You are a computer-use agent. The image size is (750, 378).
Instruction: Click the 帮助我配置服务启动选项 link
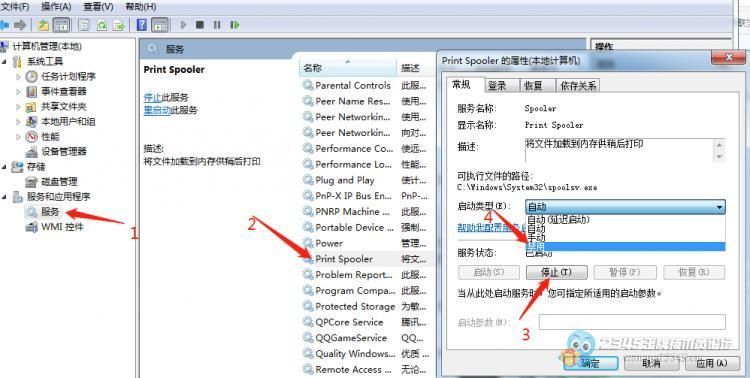[x=491, y=228]
